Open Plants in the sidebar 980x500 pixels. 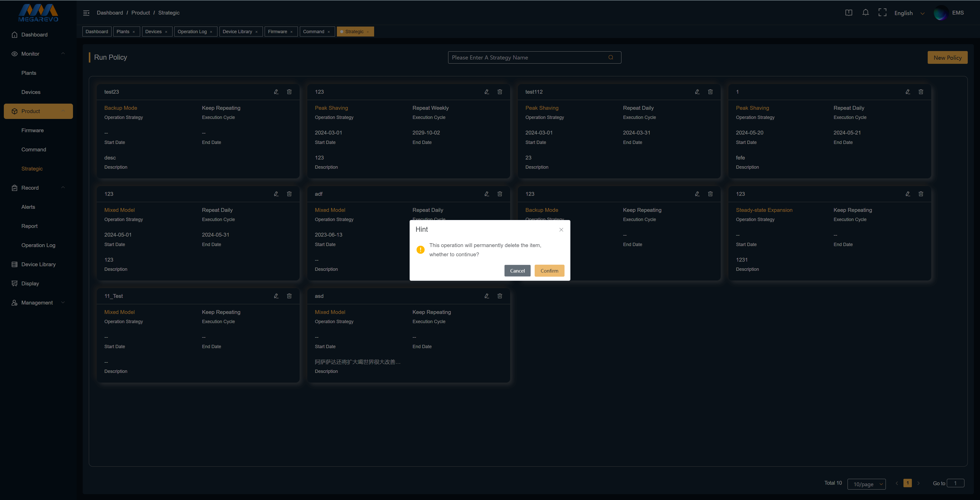(x=38, y=73)
